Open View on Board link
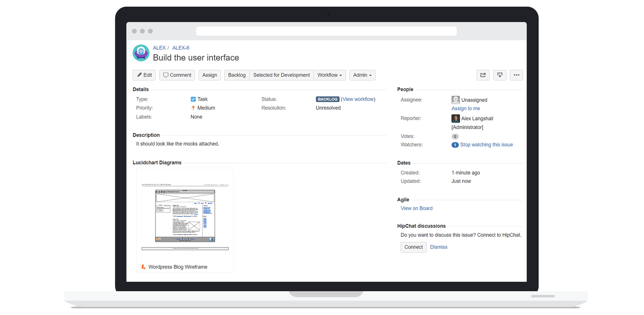This screenshot has height=315, width=644. click(416, 208)
